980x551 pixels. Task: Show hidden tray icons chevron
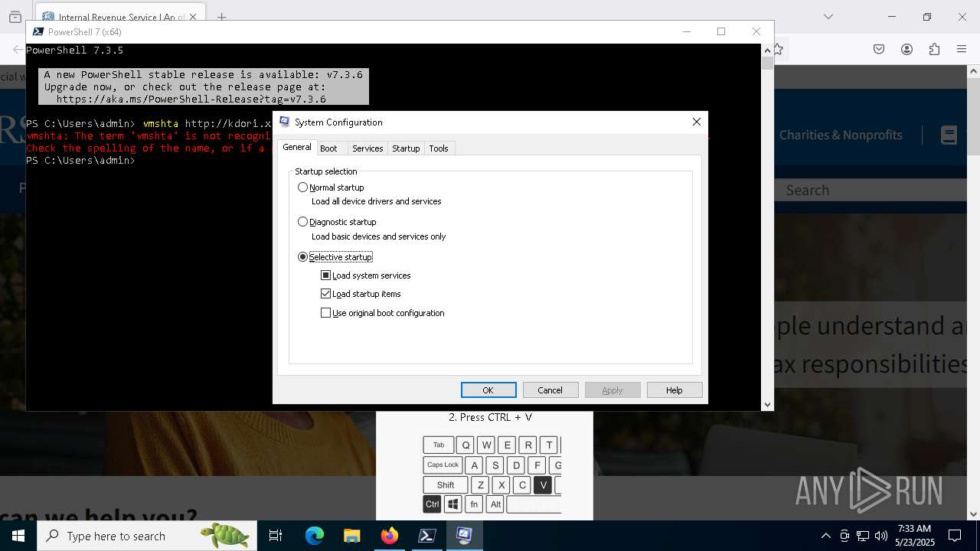(825, 536)
